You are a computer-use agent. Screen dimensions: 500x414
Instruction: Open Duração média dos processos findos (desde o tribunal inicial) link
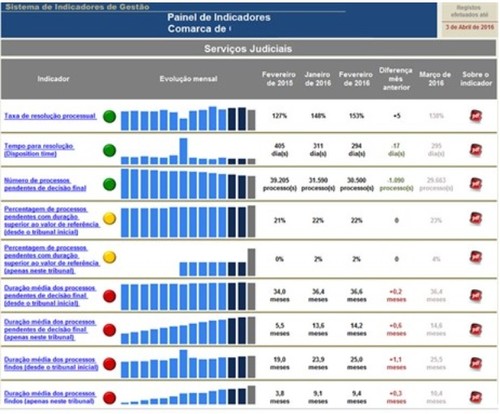click(x=51, y=363)
